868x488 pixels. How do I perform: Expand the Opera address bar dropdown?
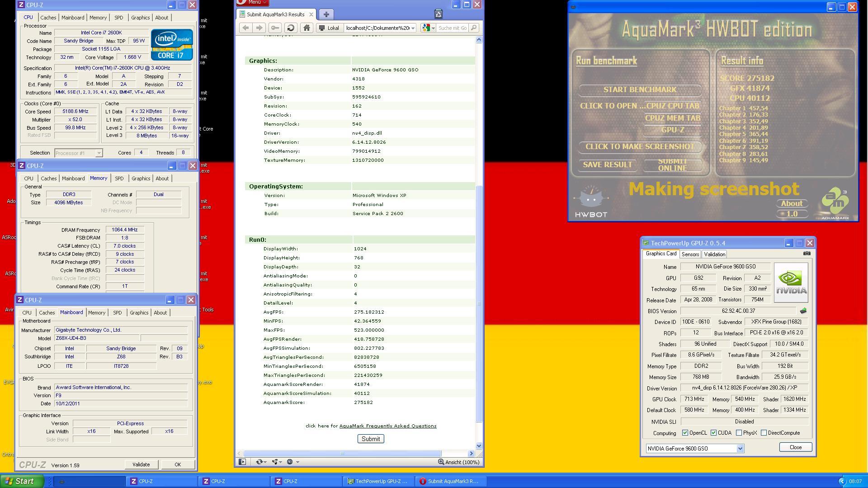(x=413, y=28)
